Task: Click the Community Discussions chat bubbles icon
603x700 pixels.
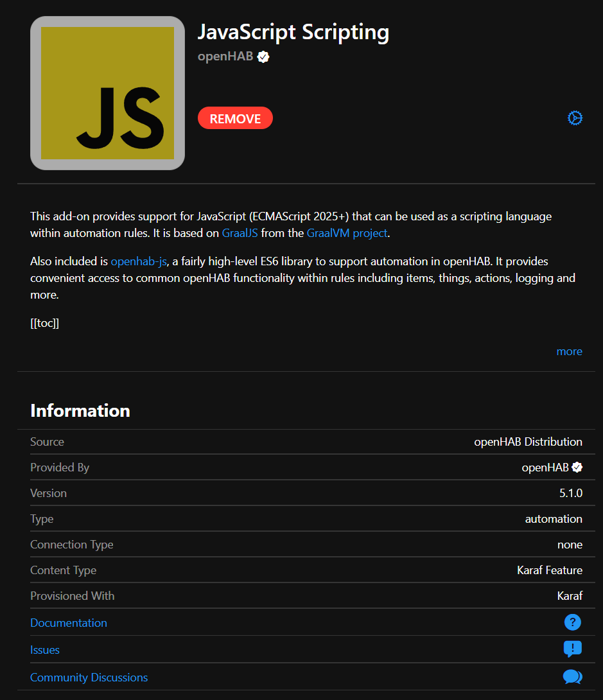Action: (572, 677)
